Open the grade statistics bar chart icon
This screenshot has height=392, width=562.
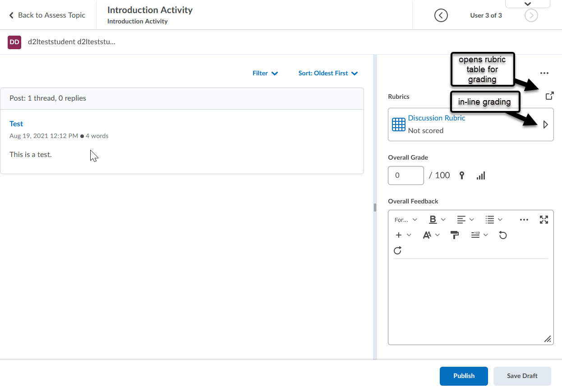(x=481, y=175)
